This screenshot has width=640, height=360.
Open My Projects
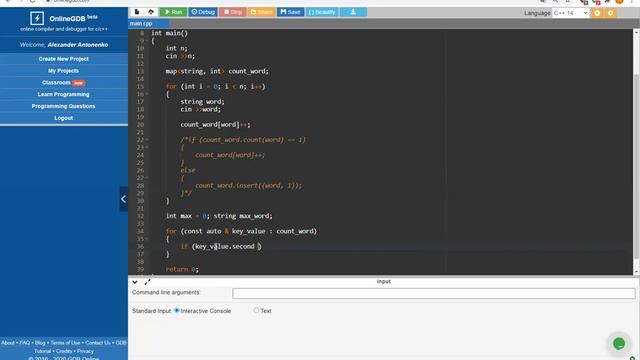[x=64, y=71]
